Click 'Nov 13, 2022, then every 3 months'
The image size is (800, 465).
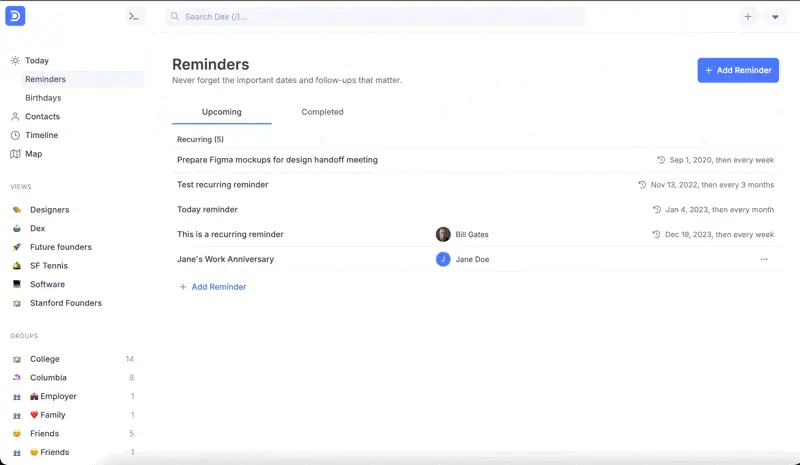point(712,185)
